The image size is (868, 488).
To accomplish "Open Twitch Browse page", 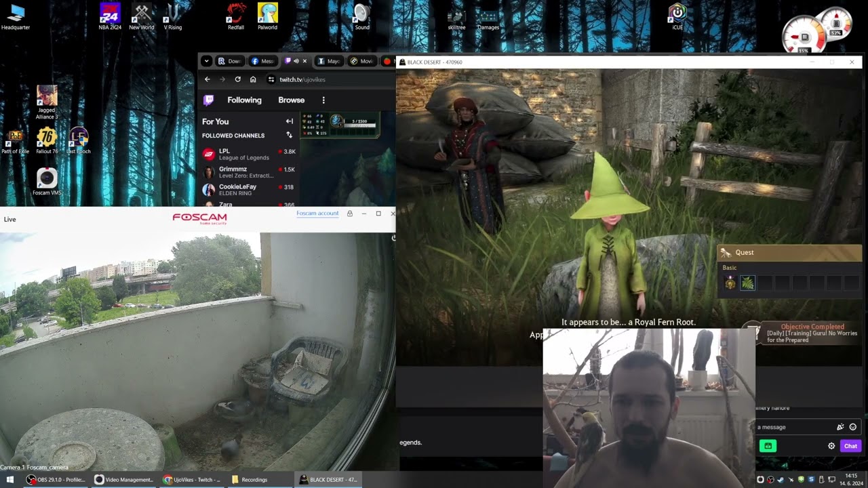I will 292,100.
